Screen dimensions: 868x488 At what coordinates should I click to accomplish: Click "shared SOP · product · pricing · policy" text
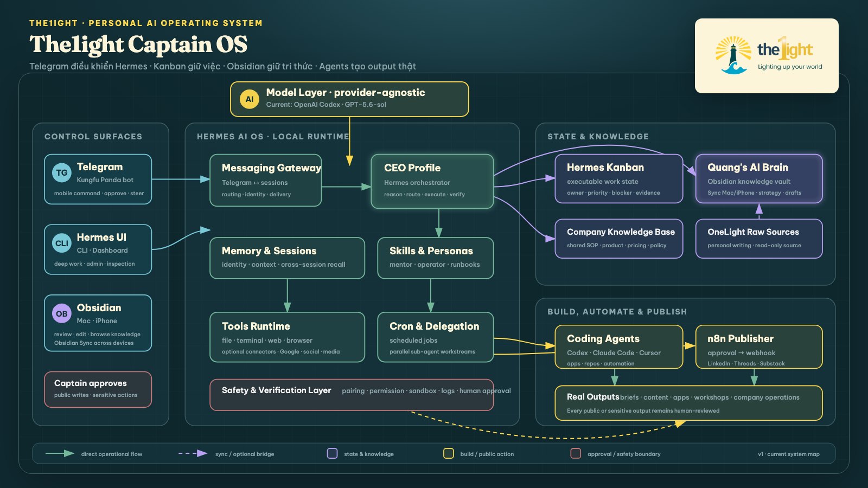[x=617, y=246]
